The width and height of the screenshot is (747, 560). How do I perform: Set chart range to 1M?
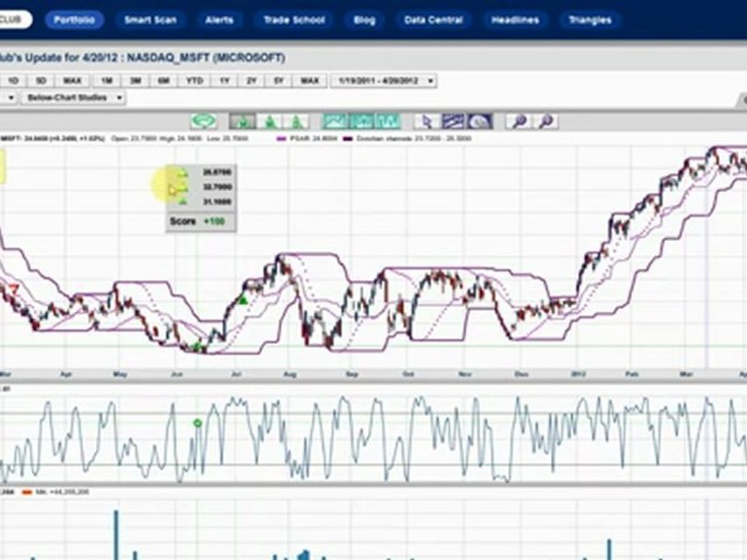click(107, 81)
